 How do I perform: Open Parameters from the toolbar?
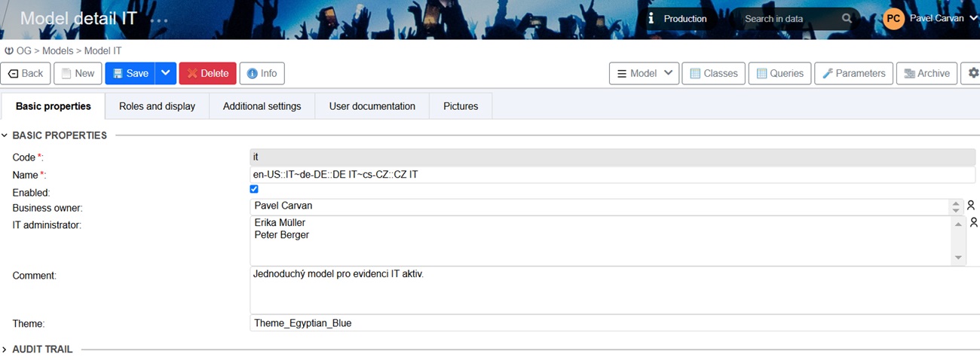[853, 73]
